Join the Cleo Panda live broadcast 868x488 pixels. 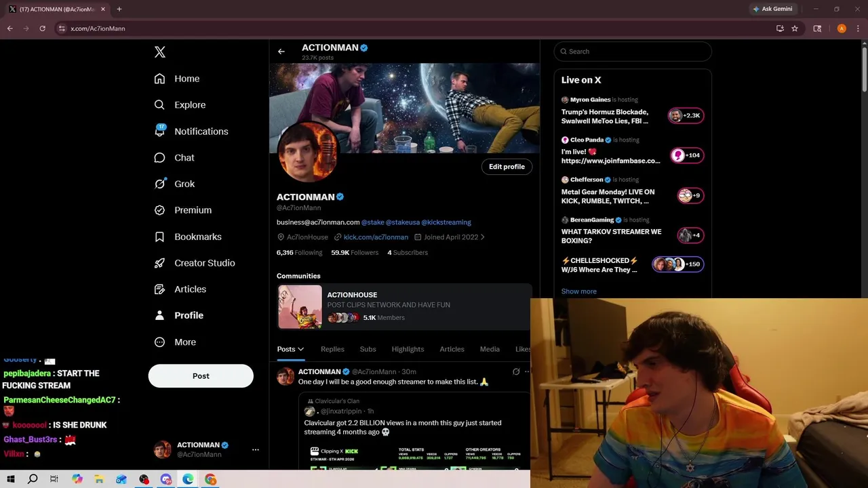tap(633, 150)
